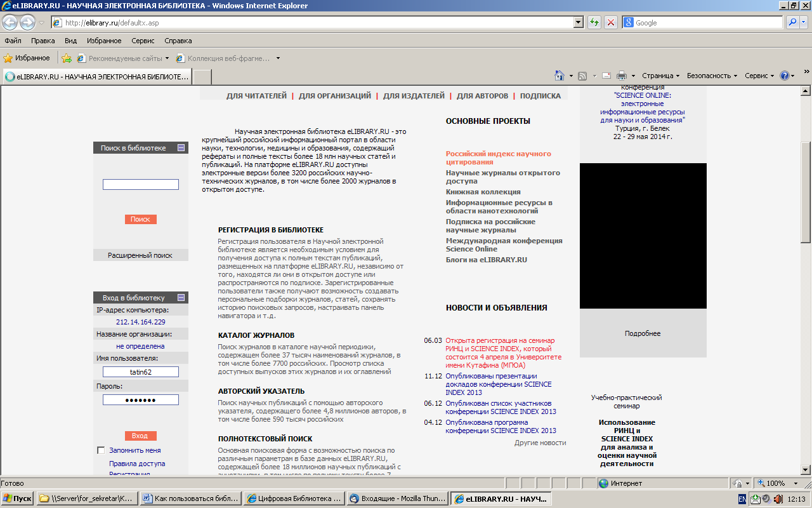Screen dimensions: 812x508
Task: Collapse the Поиск в библиотеке panel minus icon
Action: 181,148
